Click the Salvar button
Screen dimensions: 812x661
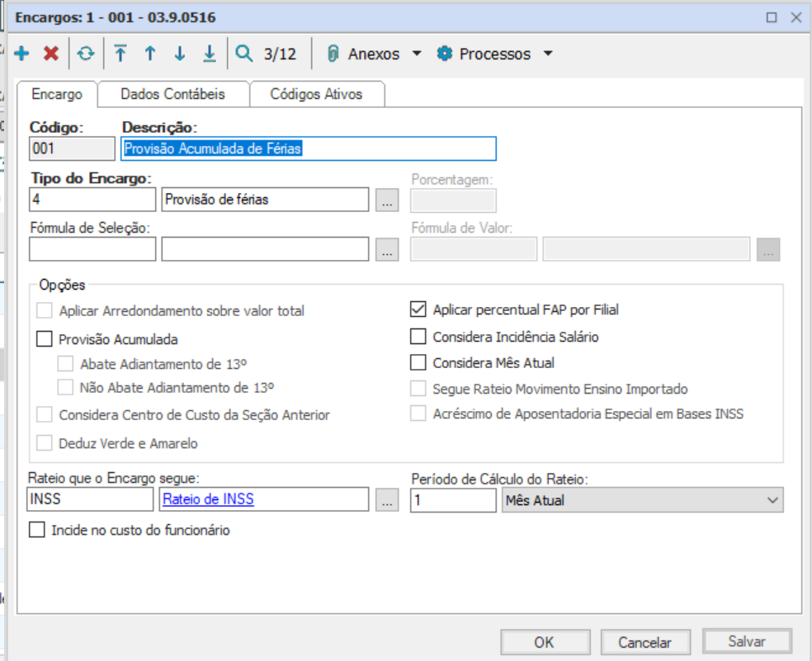point(747,641)
